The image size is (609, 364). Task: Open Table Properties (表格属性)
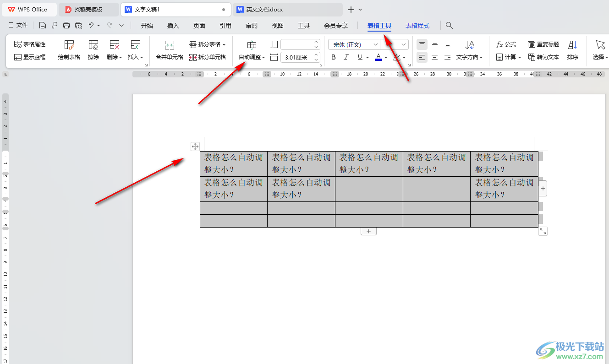(30, 44)
